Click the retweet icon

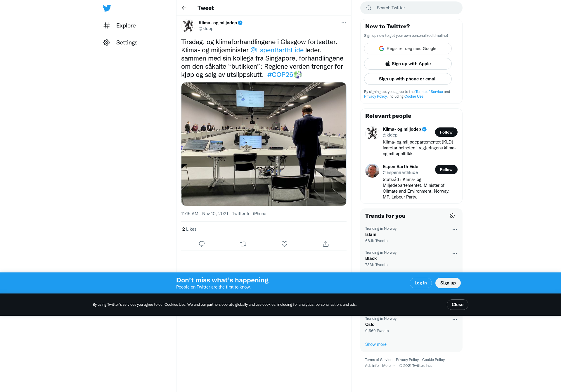pos(243,244)
